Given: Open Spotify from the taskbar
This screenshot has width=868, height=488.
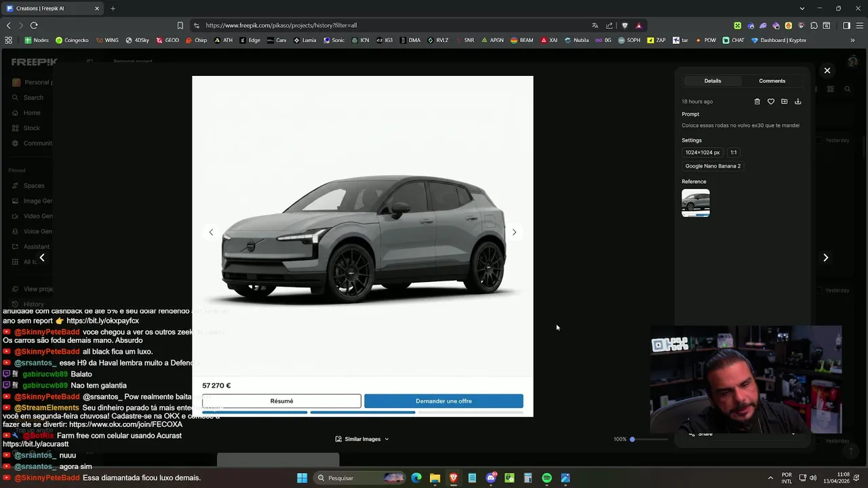Looking at the screenshot, I should 547,478.
